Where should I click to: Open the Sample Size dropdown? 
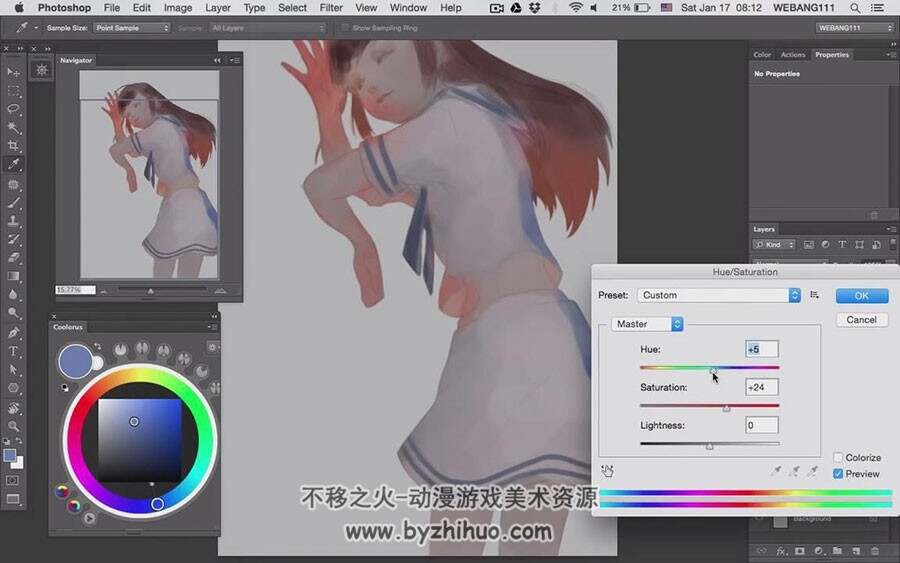pyautogui.click(x=131, y=28)
